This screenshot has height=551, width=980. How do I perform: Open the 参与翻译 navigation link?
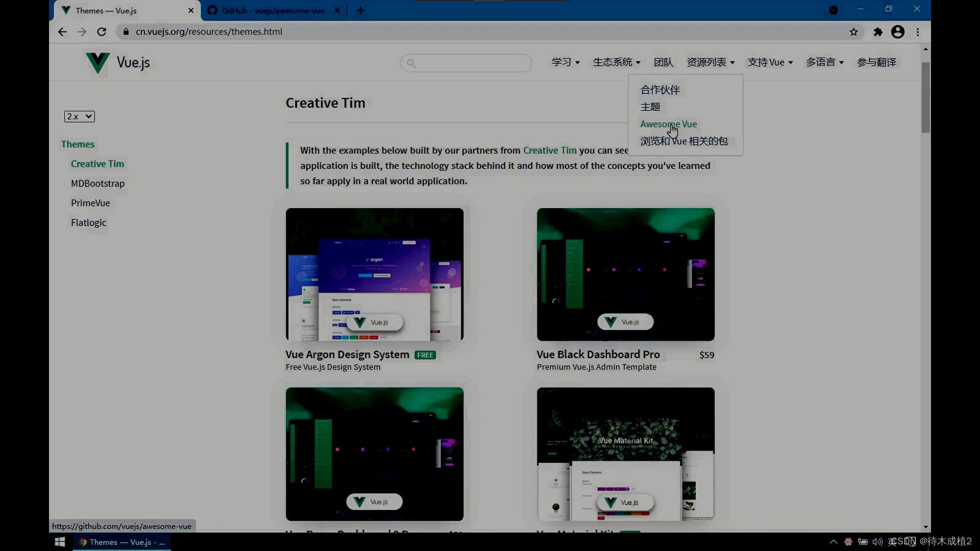click(x=876, y=62)
